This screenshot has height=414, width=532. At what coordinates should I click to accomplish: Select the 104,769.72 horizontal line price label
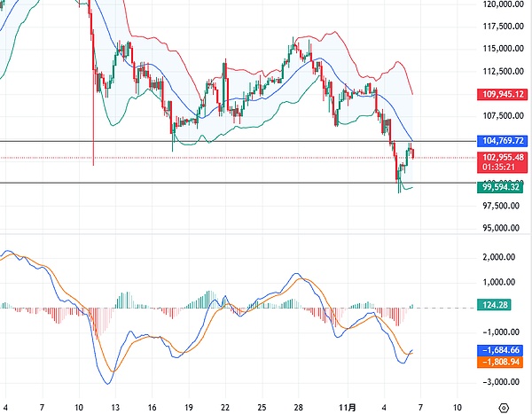[x=503, y=140]
